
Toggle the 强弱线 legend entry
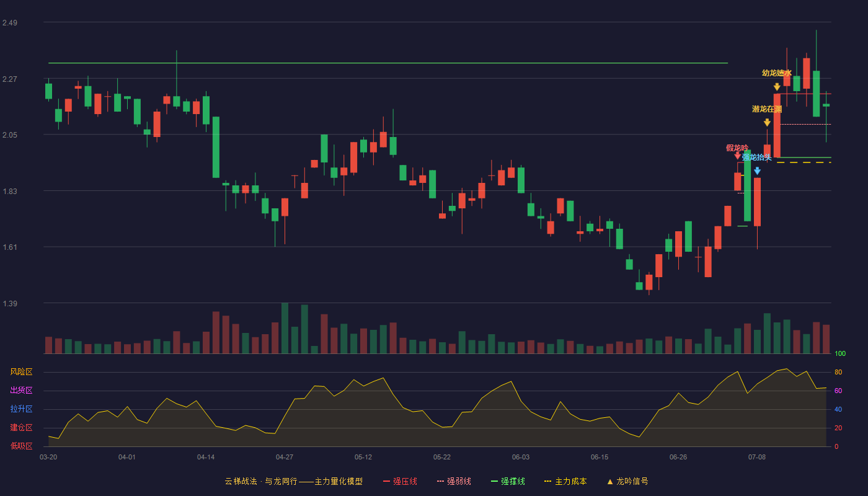tap(454, 482)
